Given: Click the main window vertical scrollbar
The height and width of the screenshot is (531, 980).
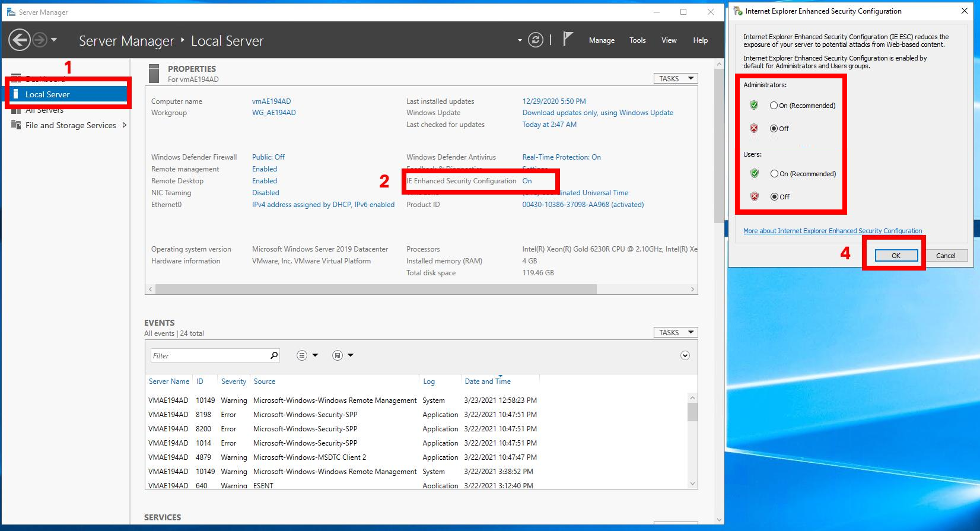Looking at the screenshot, I should click(x=720, y=145).
